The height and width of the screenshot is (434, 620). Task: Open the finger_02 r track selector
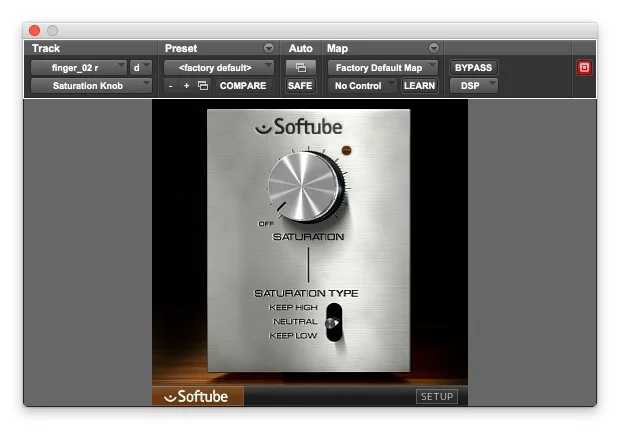tap(79, 68)
